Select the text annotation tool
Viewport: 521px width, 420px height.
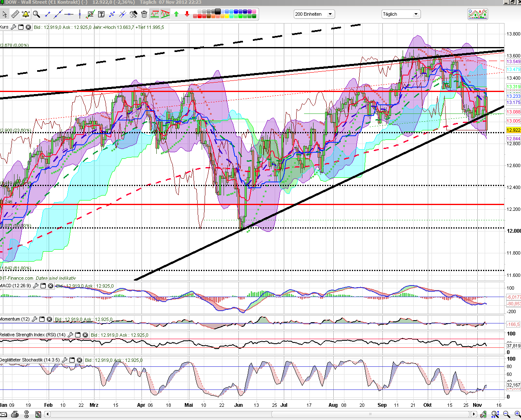click(x=101, y=14)
